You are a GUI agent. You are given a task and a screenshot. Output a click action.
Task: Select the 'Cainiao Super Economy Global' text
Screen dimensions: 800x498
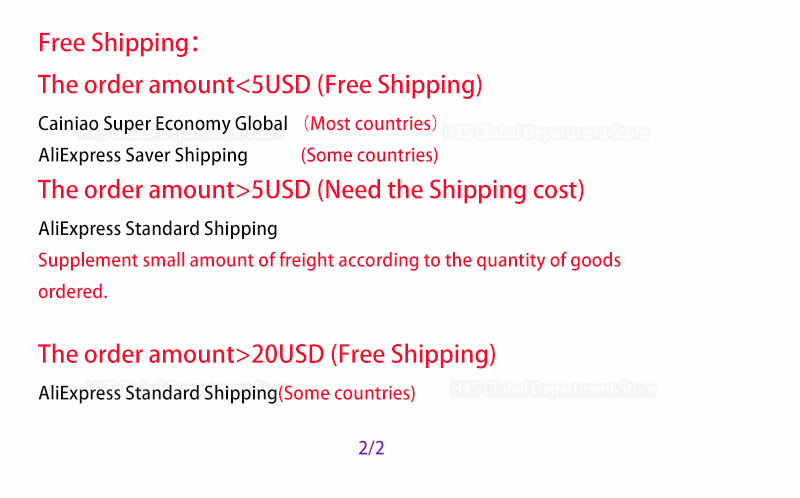tap(163, 124)
